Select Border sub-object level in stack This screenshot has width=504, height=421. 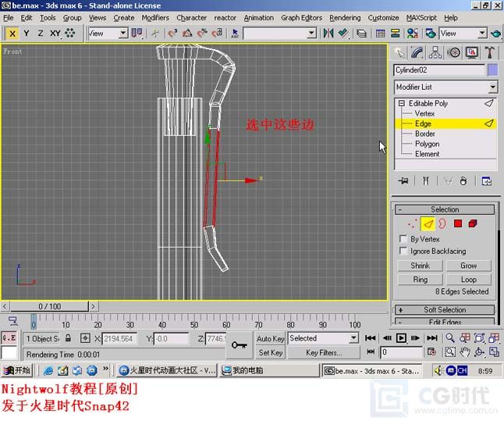coord(425,134)
